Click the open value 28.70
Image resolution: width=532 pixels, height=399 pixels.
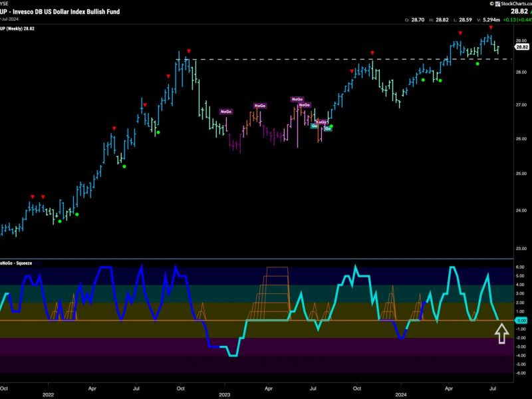coord(418,20)
